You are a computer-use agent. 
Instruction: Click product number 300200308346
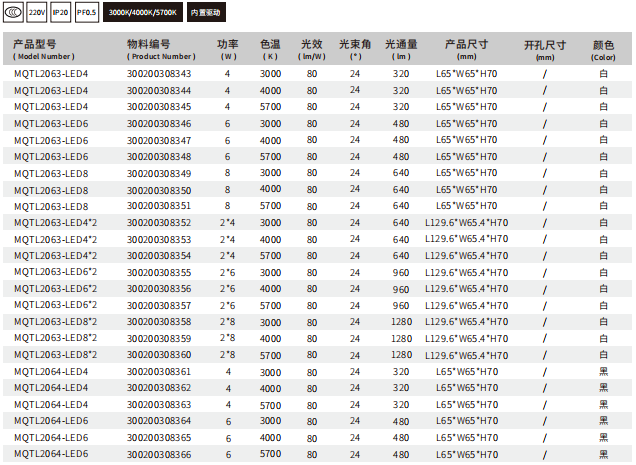(x=159, y=124)
